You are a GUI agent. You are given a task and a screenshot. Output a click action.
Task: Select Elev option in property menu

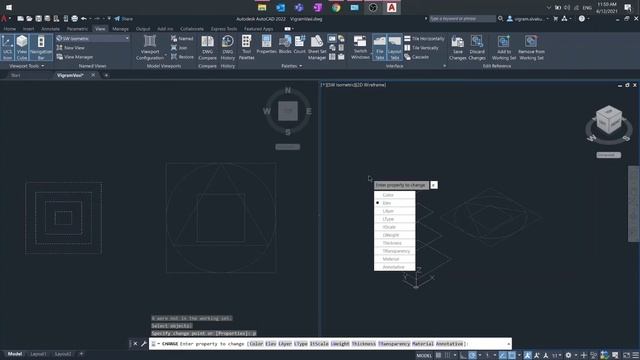coord(395,203)
